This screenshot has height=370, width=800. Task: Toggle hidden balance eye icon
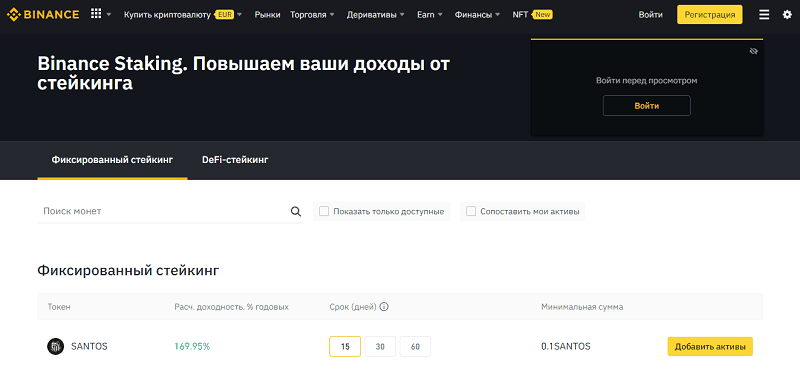(x=754, y=51)
